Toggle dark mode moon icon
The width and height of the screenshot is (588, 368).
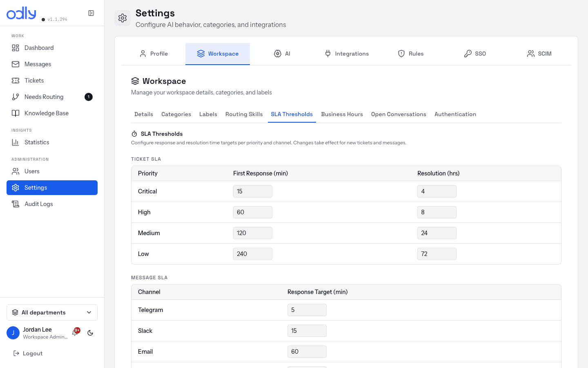click(x=90, y=333)
